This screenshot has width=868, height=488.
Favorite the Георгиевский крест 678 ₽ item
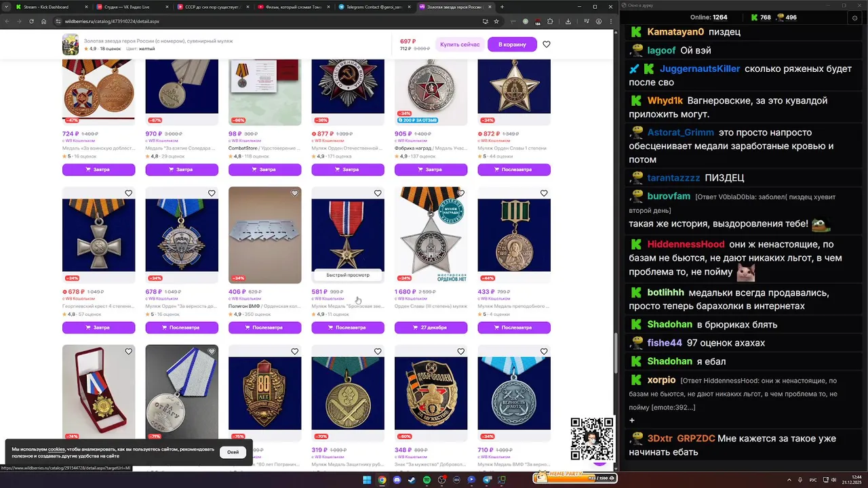[x=128, y=193]
